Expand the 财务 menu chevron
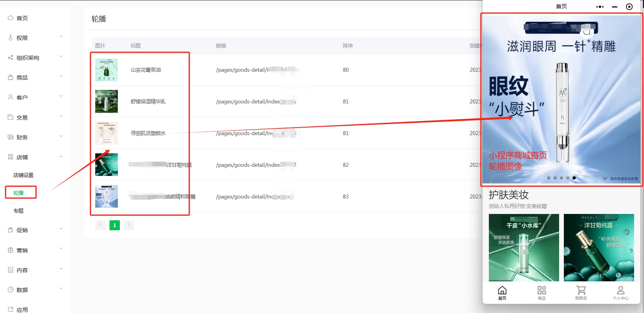This screenshot has height=313, width=644. pos(61,136)
